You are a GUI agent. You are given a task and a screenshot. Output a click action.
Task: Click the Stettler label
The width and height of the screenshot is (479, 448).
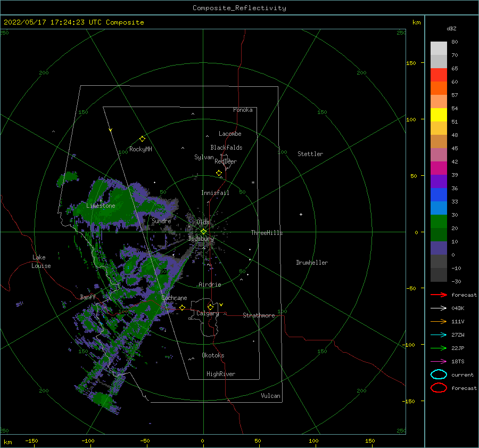pos(310,154)
